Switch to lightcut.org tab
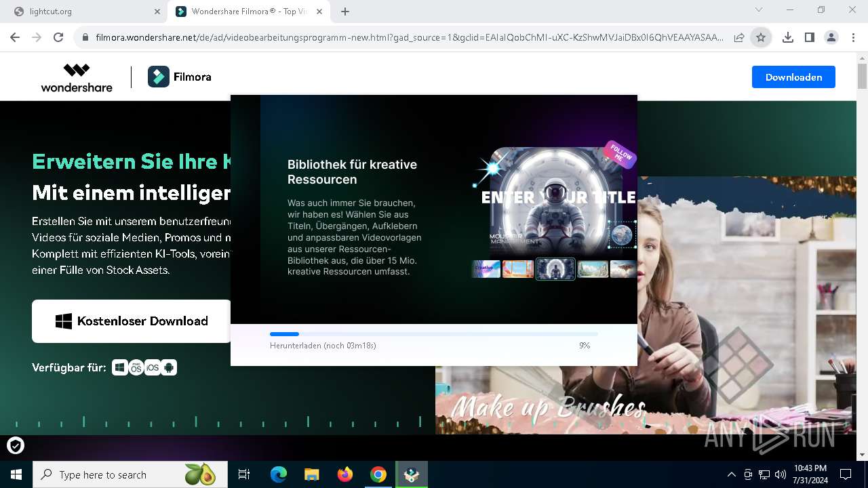Image resolution: width=868 pixels, height=488 pixels. click(x=85, y=12)
